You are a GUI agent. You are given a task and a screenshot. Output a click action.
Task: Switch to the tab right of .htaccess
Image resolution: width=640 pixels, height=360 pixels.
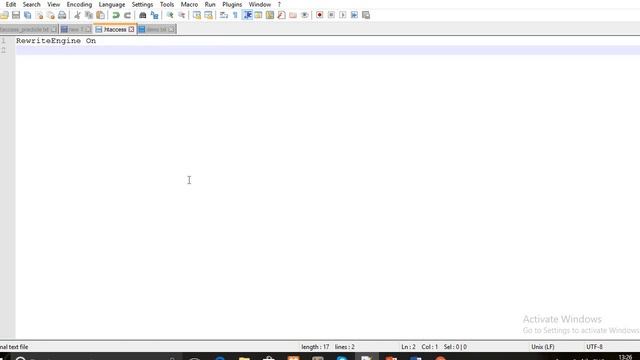[x=156, y=29]
